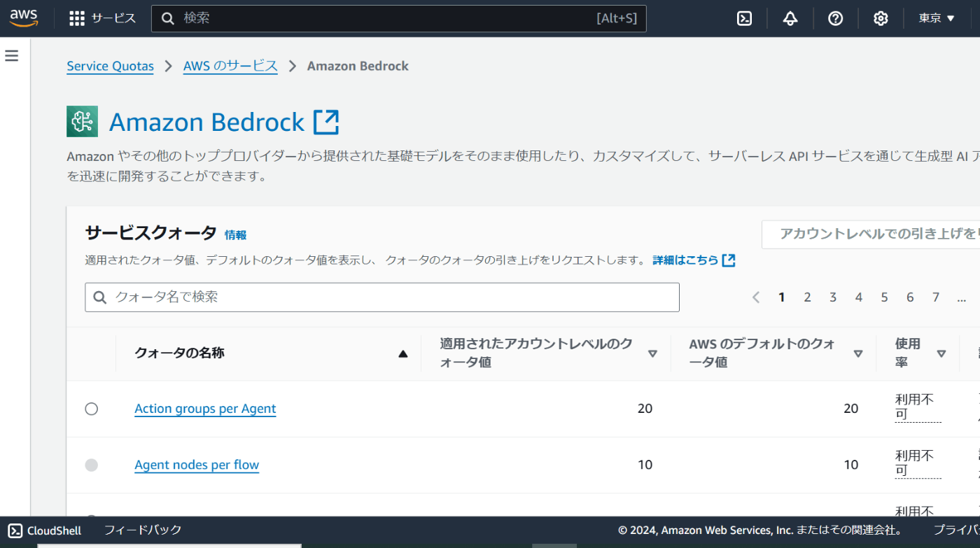This screenshot has width=980, height=548.
Task: Go to page 7 of quotas
Action: click(x=936, y=297)
